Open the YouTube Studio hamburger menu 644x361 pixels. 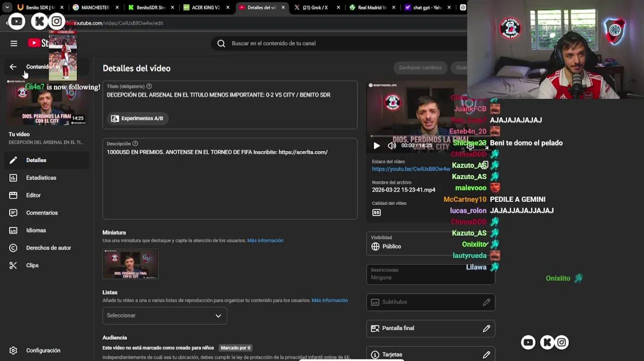tap(14, 43)
